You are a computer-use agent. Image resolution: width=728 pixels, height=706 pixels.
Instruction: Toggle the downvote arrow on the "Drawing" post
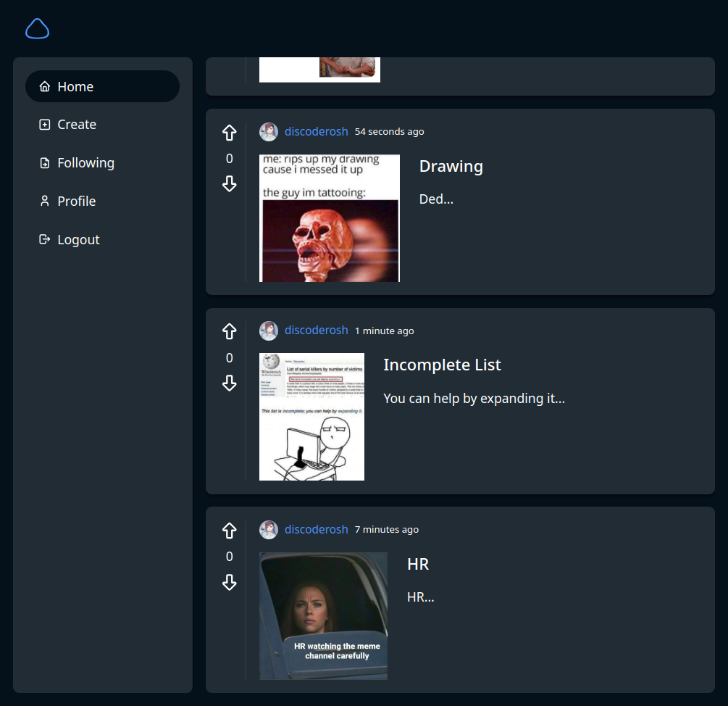[x=229, y=184]
